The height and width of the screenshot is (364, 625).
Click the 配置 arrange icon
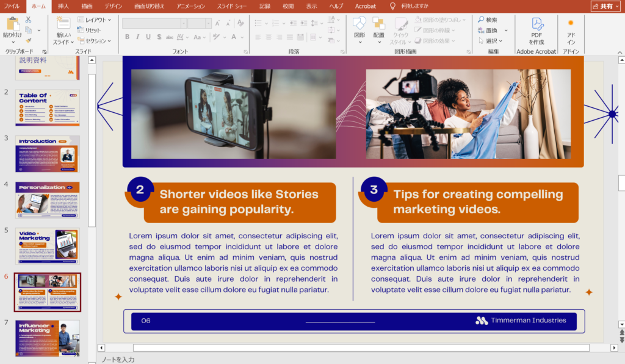click(x=379, y=24)
